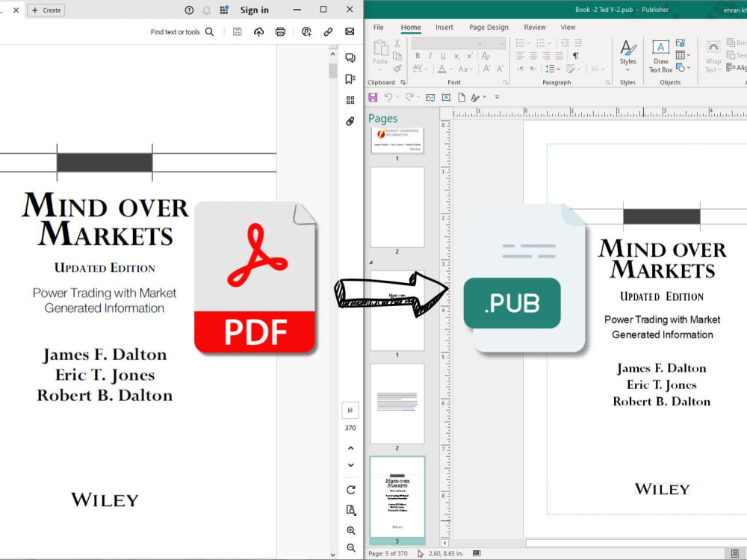Insert picture from quick access toolbar
Viewport: 747px width, 560px height.
point(430,98)
